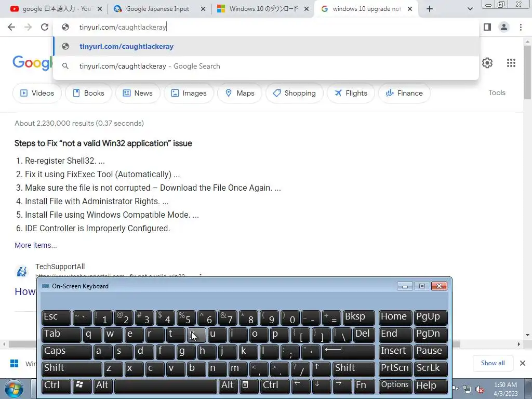Tap the space bar on On-Screen Keyboard

tap(166, 386)
